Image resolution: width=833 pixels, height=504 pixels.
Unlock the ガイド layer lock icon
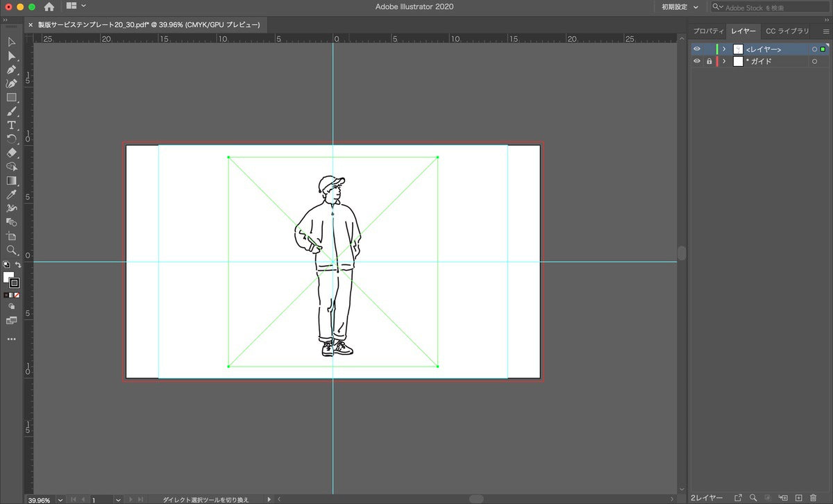coord(709,62)
